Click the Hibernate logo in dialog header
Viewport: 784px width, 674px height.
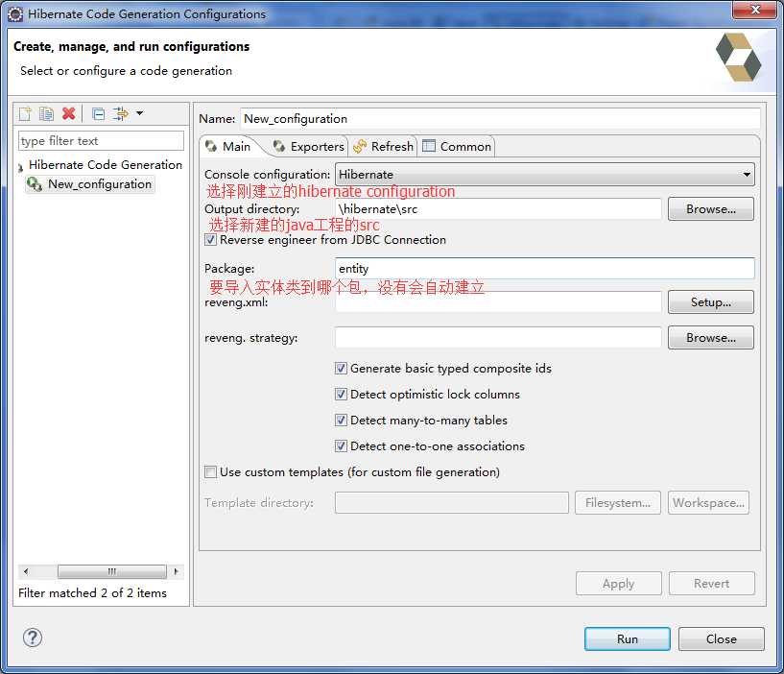tap(738, 58)
